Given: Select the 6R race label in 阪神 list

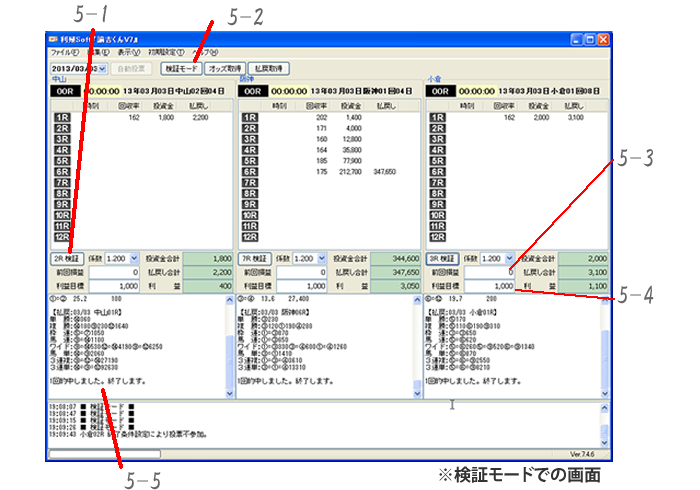Looking at the screenshot, I should pyautogui.click(x=249, y=172).
